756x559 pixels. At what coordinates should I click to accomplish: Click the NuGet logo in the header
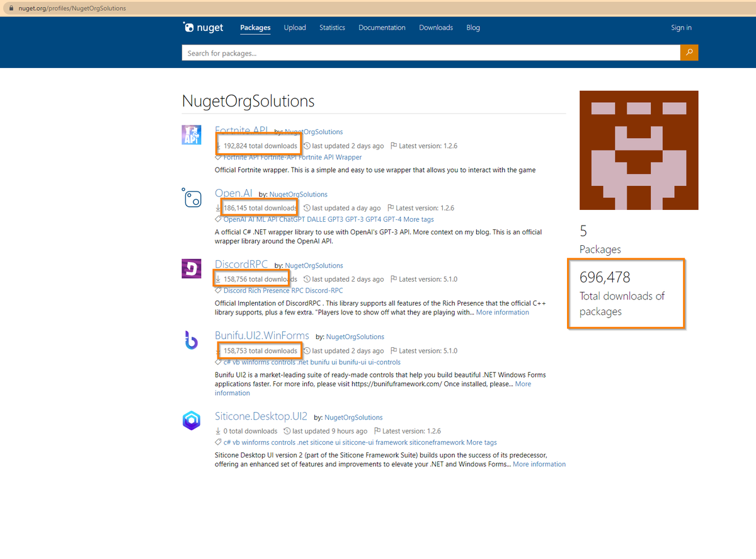(203, 28)
